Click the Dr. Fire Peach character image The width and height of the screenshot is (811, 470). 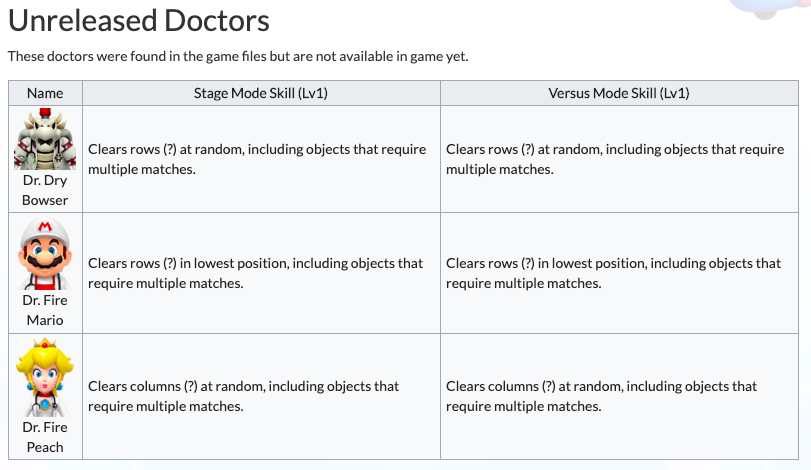[x=45, y=377]
